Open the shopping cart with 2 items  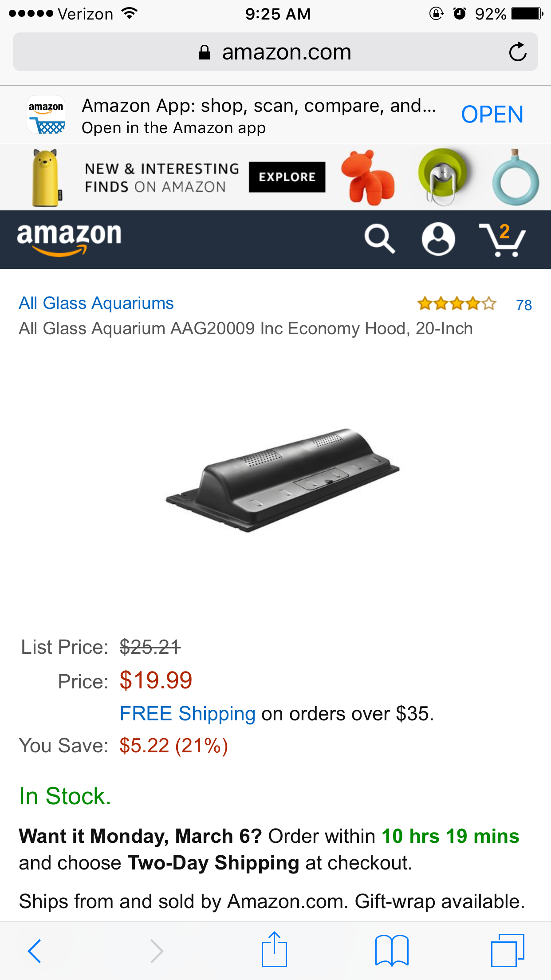503,240
